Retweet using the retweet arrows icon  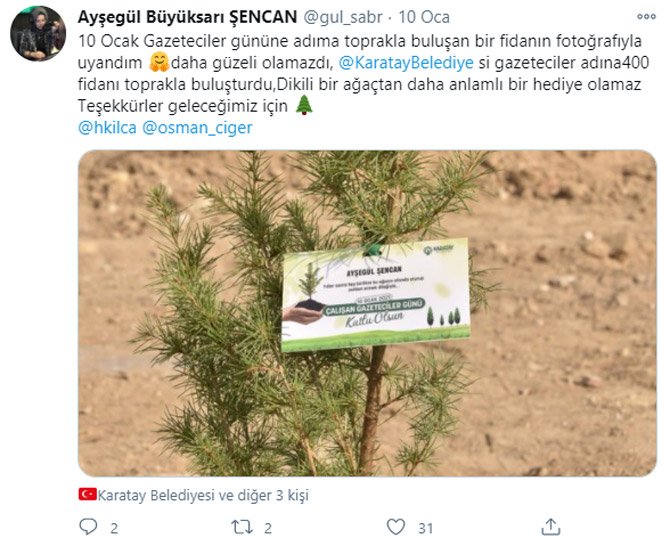[242, 527]
